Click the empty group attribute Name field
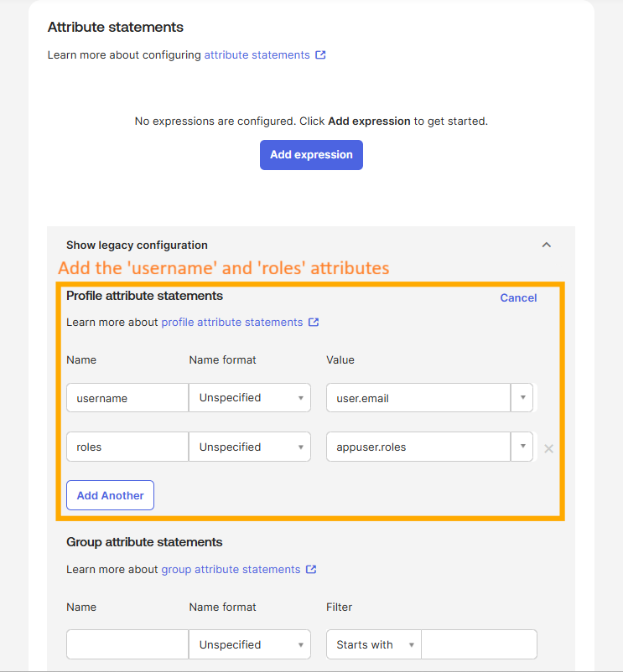This screenshot has width=623, height=672. tap(127, 644)
